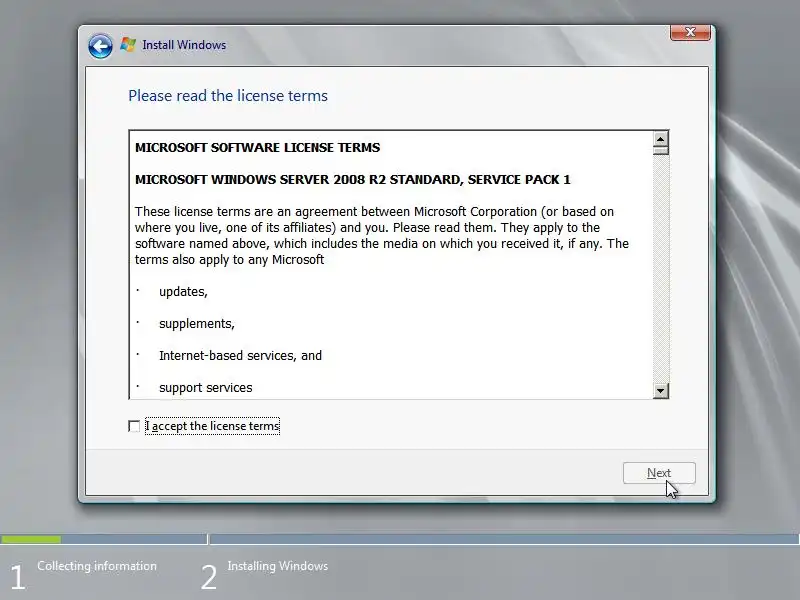Click the Windows flag logo in title bar
800x600 pixels.
[128, 45]
